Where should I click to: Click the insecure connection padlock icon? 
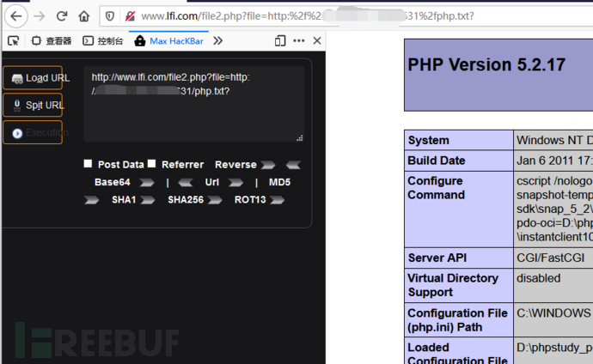130,16
